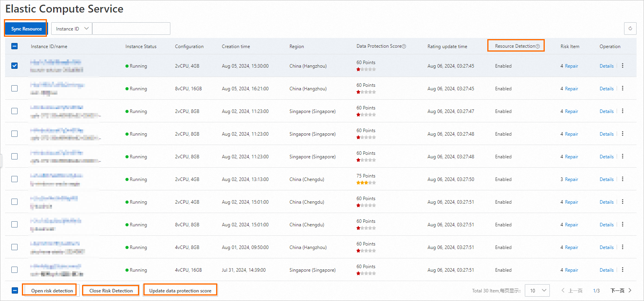Click the Elastic Compute Service page title
The width and height of the screenshot is (644, 301).
pyautogui.click(x=64, y=9)
